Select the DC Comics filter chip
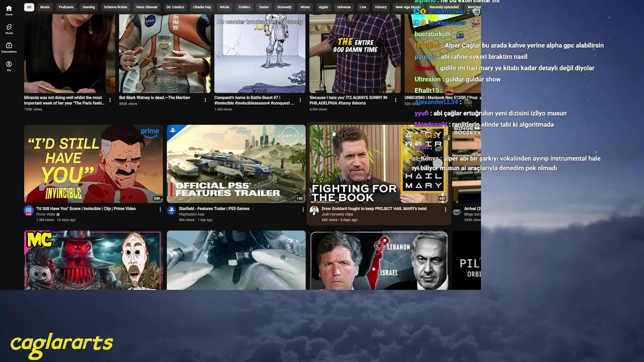Viewport: 644px width, 362px height. (x=175, y=7)
